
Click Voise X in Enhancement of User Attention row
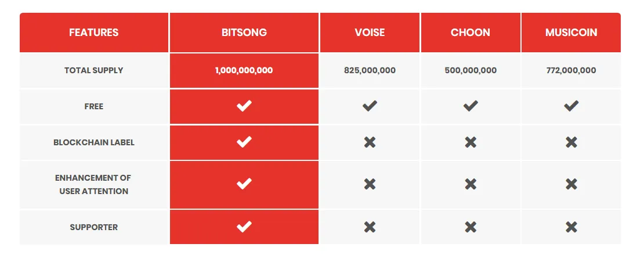point(370,184)
